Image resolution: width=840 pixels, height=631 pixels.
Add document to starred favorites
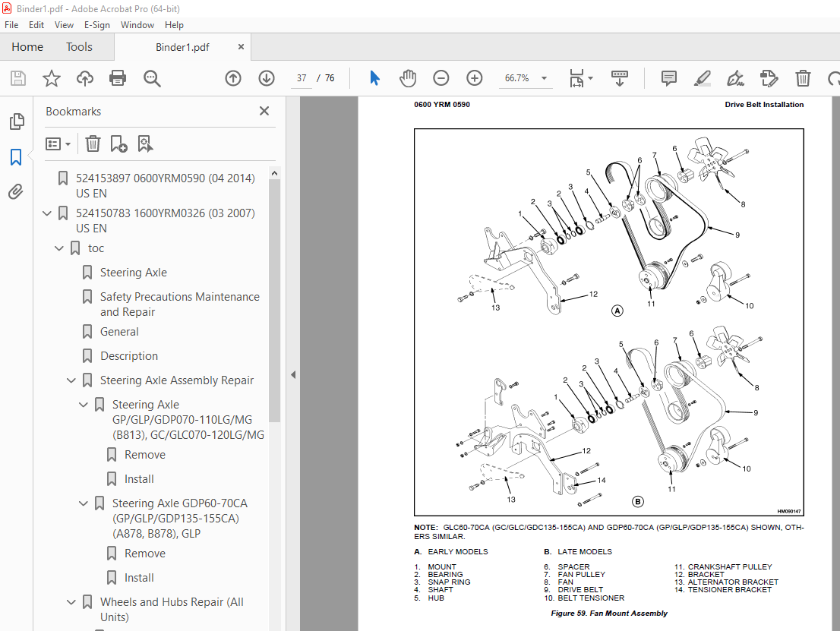point(52,78)
